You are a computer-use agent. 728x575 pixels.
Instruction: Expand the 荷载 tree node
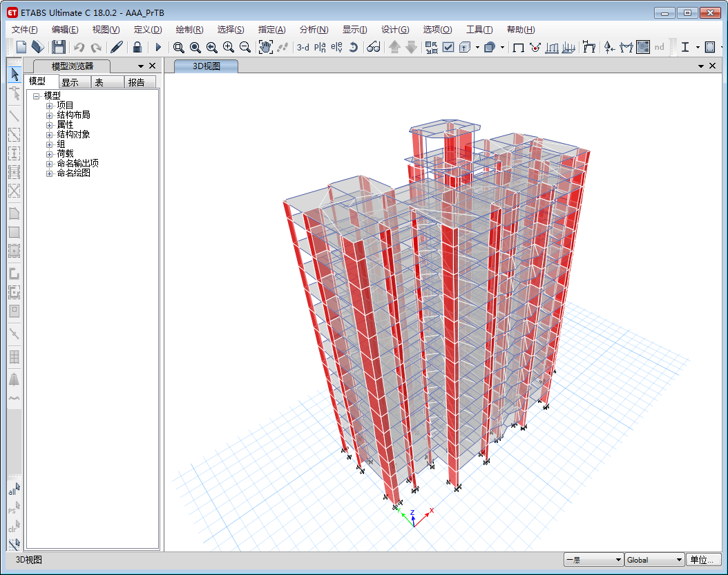point(49,154)
